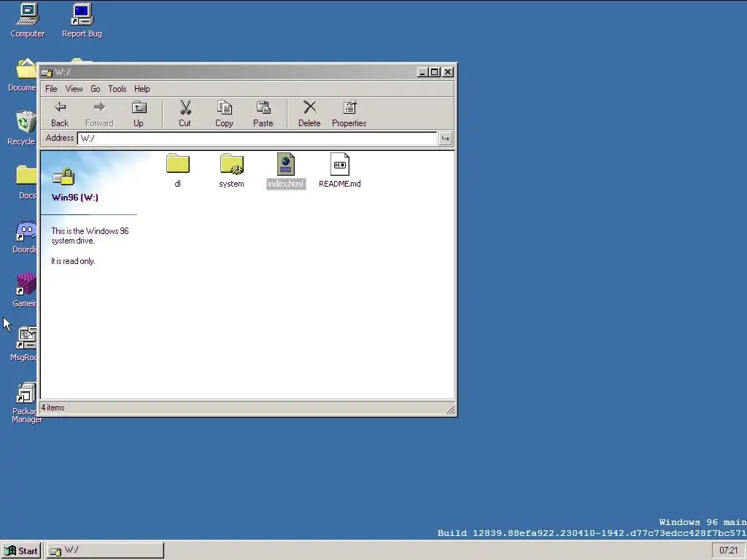This screenshot has height=560, width=747.
Task: Maximize the W:/ explorer window
Action: (435, 72)
